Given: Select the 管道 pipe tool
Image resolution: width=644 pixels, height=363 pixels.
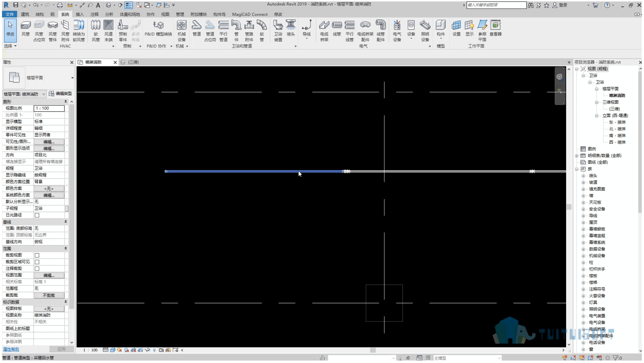Looking at the screenshot, I should (197, 28).
